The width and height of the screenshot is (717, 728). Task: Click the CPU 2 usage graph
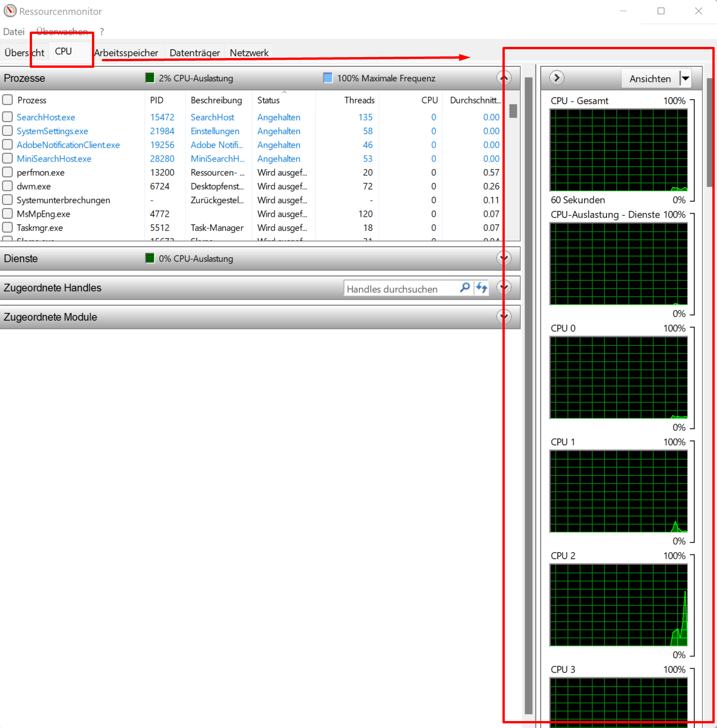point(619,604)
